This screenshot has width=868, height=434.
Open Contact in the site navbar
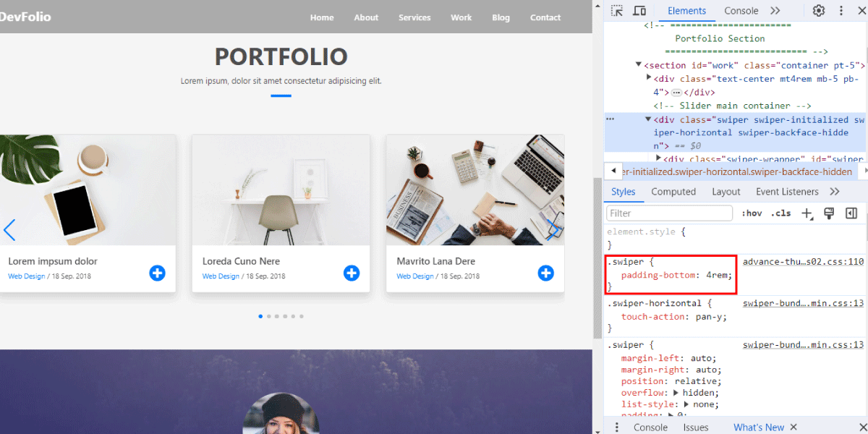[545, 17]
